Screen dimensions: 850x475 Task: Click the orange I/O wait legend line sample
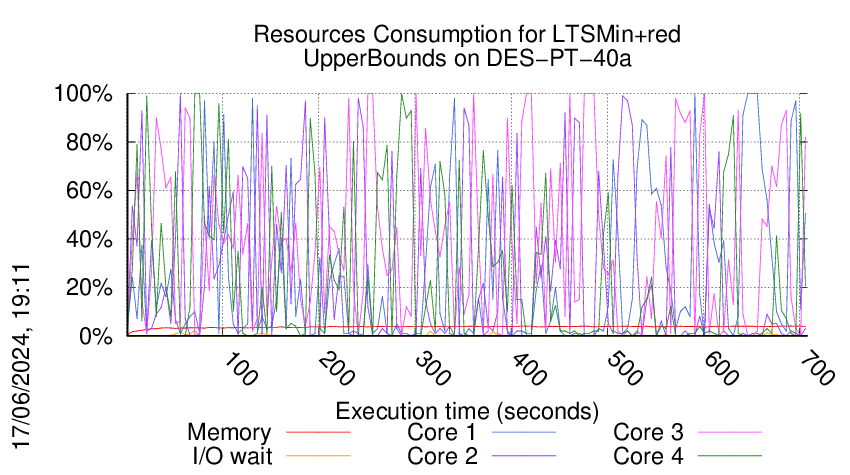pos(318,456)
